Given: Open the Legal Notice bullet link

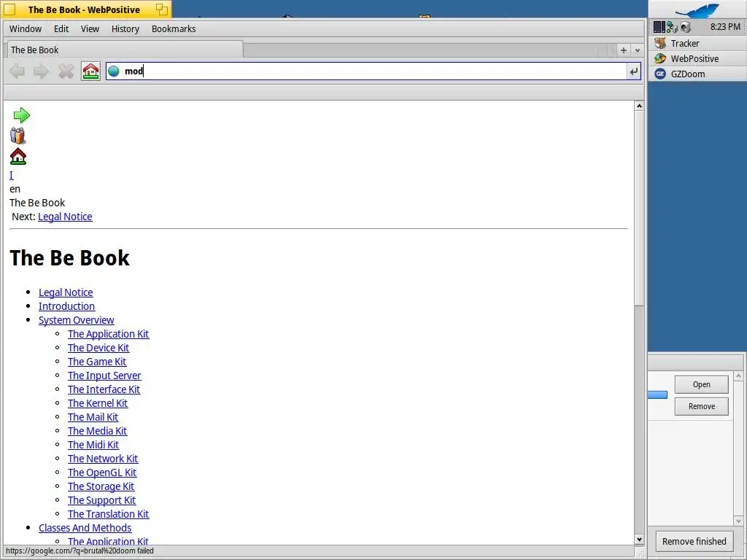Looking at the screenshot, I should tap(66, 292).
